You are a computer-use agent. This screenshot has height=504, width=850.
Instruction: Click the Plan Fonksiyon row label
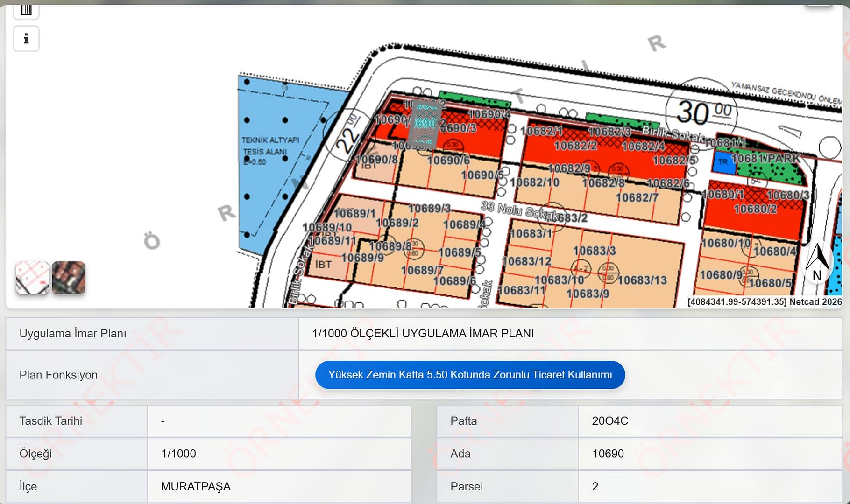(58, 375)
